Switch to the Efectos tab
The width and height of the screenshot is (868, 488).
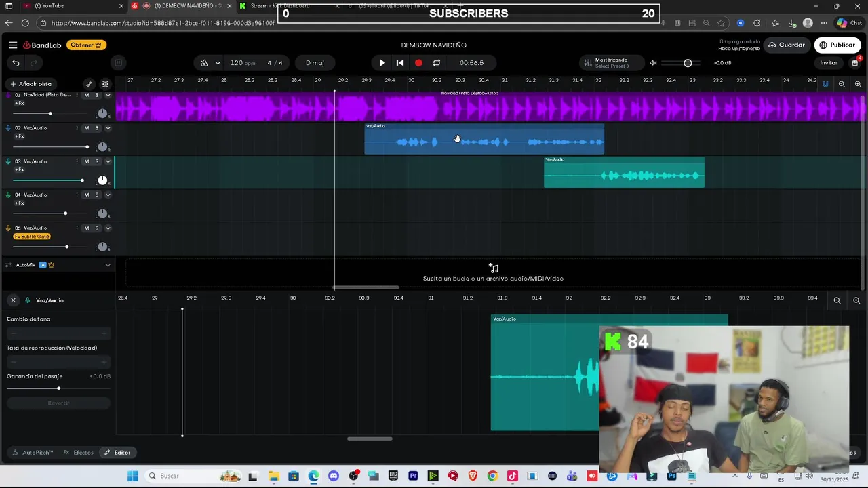point(79,453)
